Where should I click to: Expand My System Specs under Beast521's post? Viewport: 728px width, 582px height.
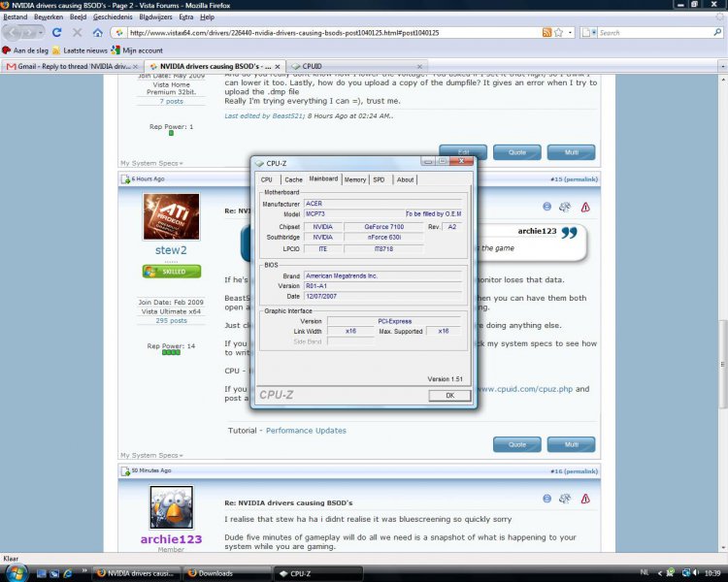click(151, 163)
